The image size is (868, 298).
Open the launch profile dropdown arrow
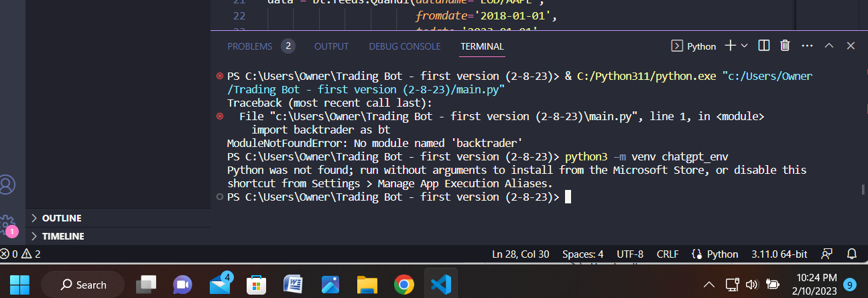(x=745, y=46)
